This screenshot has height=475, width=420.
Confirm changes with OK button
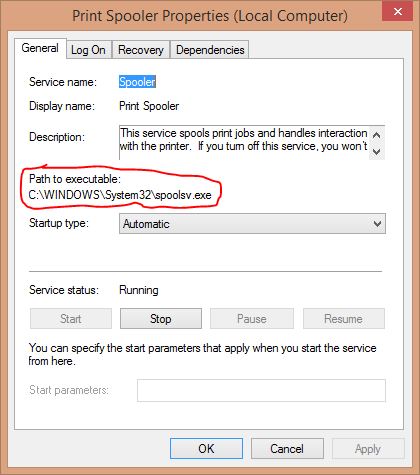(x=206, y=448)
